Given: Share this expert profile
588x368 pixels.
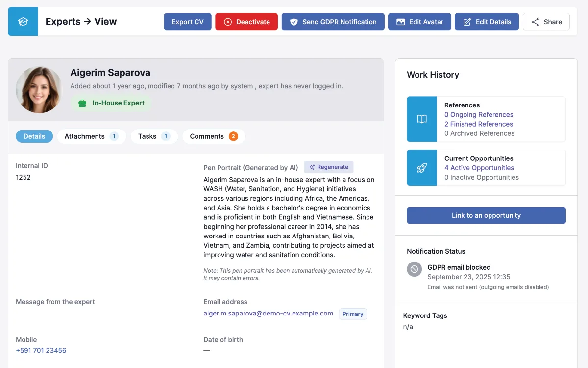Looking at the screenshot, I should (546, 22).
